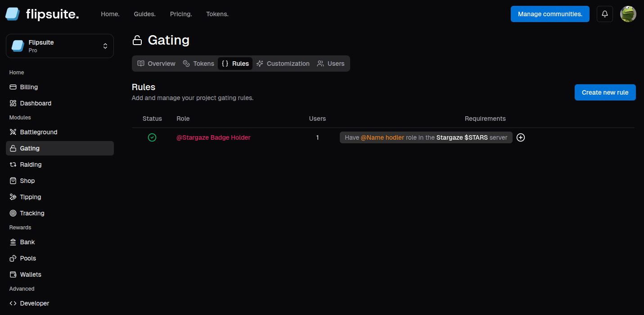The width and height of the screenshot is (644, 315).
Task: Click the Status column header
Action: coord(152,119)
